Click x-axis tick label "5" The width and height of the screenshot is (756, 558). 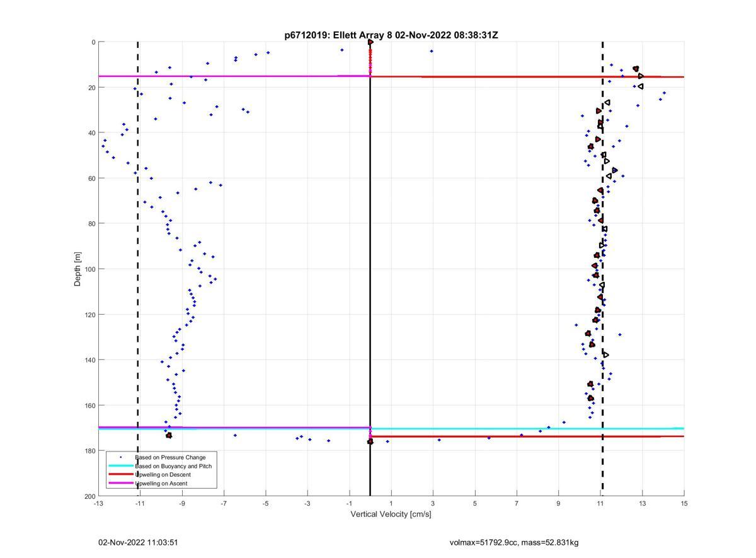(475, 503)
